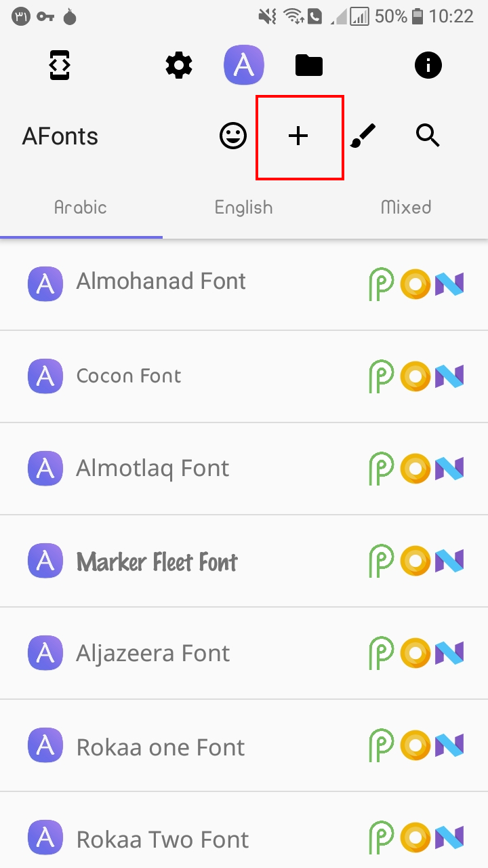Open the Cocon Font entry
This screenshot has height=868, width=488.
pyautogui.click(x=129, y=376)
